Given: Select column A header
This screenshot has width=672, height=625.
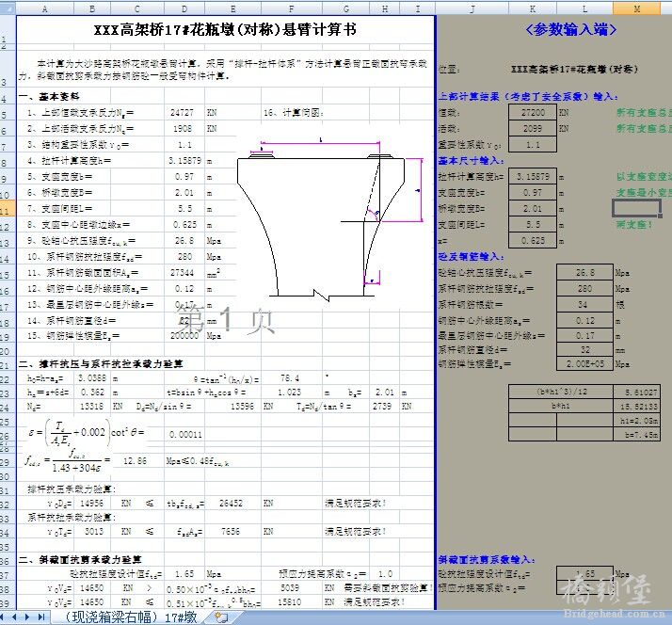Looking at the screenshot, I should click(x=44, y=8).
